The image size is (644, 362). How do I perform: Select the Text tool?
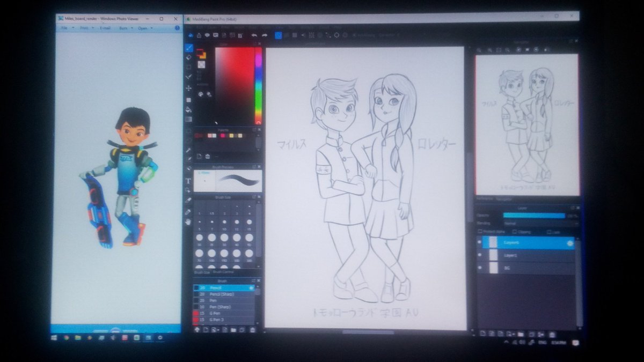[x=189, y=181]
